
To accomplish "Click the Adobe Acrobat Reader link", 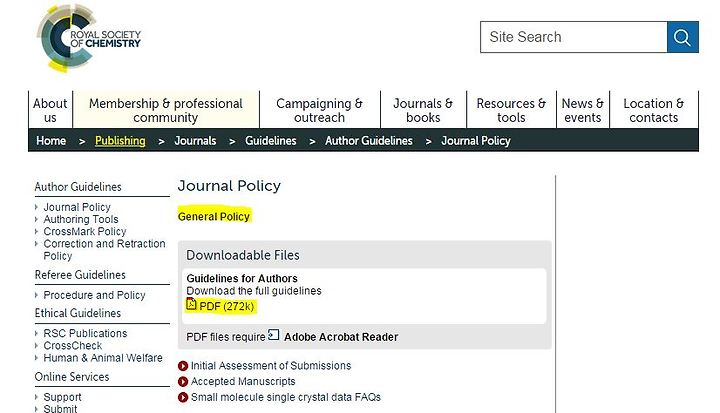I will pos(341,337).
